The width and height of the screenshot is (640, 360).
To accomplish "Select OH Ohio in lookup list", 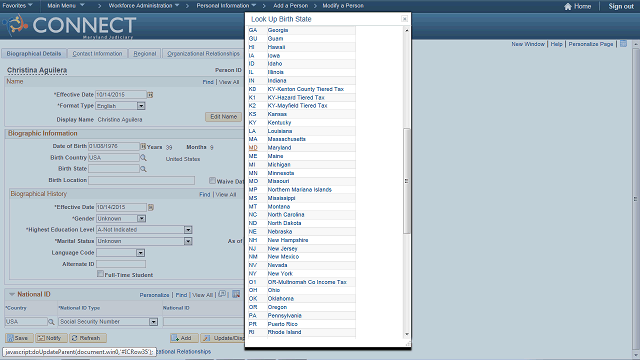I will [x=253, y=290].
